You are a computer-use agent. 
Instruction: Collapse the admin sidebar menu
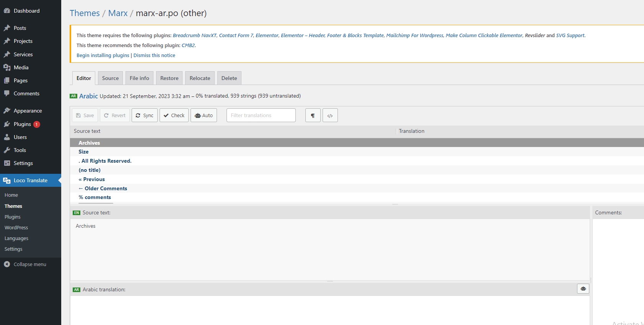point(29,264)
